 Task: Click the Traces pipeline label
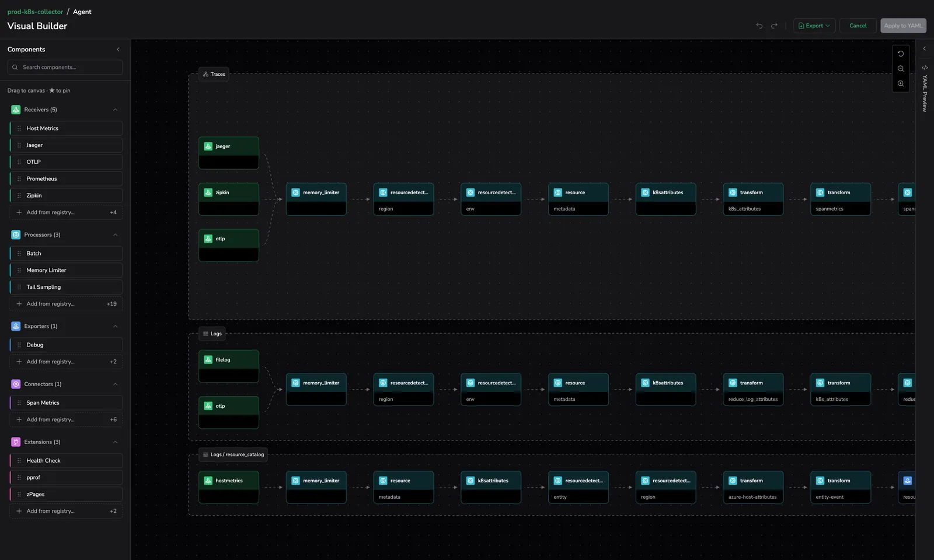click(x=214, y=74)
